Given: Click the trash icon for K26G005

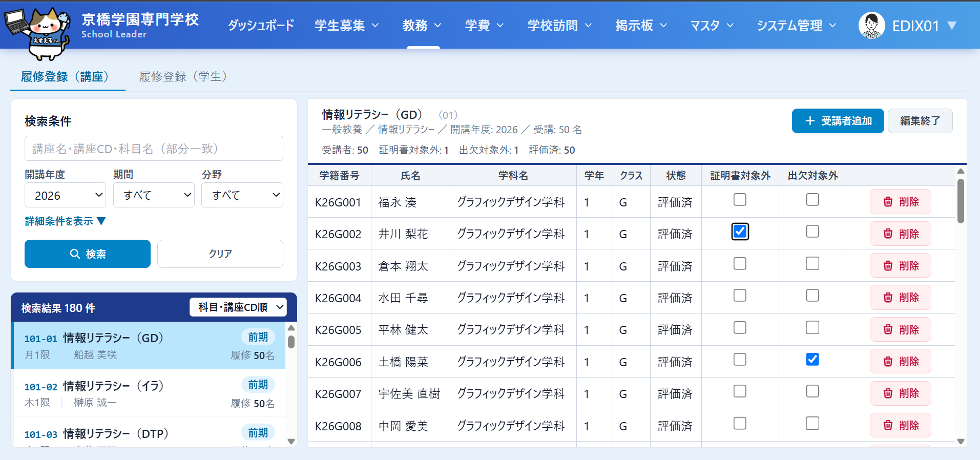Looking at the screenshot, I should [x=888, y=329].
